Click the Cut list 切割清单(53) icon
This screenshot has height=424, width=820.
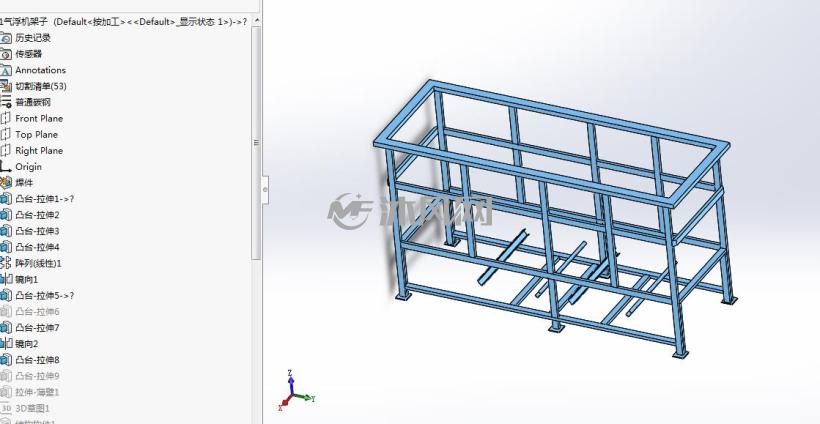[x=5, y=86]
